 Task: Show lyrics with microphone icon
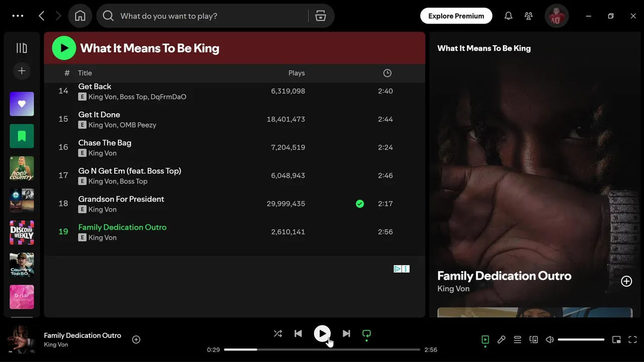[x=501, y=340]
